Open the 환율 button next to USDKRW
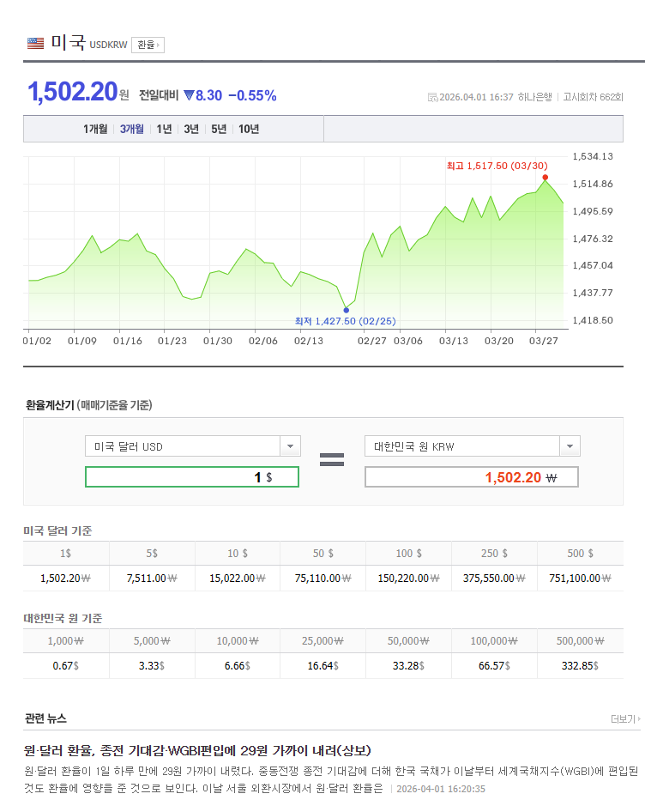The image size is (645, 812). 148,45
